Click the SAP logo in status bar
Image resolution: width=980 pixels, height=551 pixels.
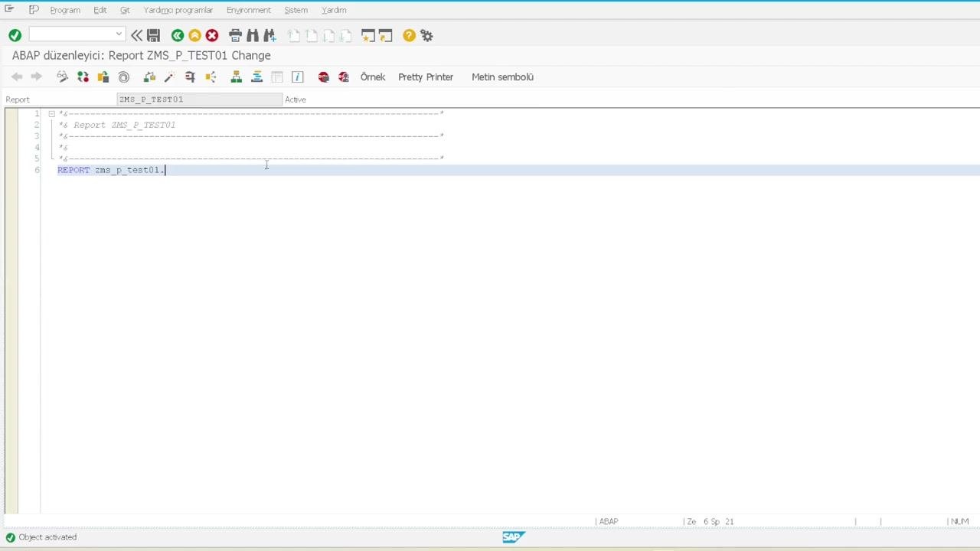pyautogui.click(x=512, y=537)
